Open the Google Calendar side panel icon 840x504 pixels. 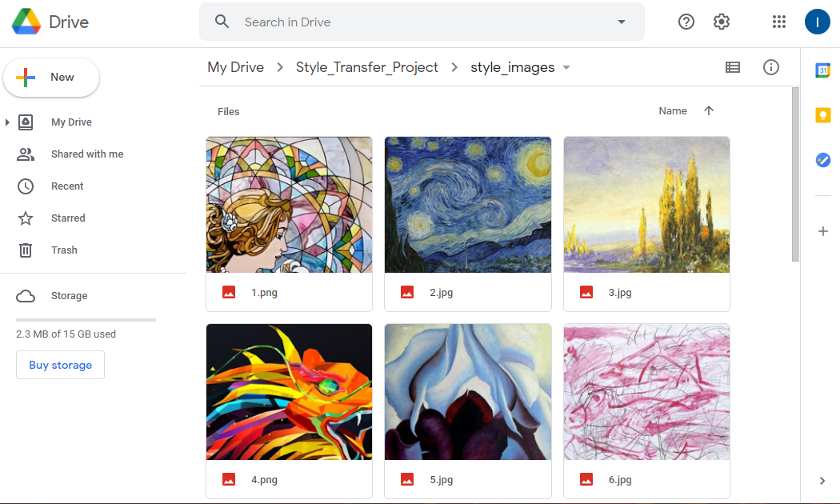823,70
